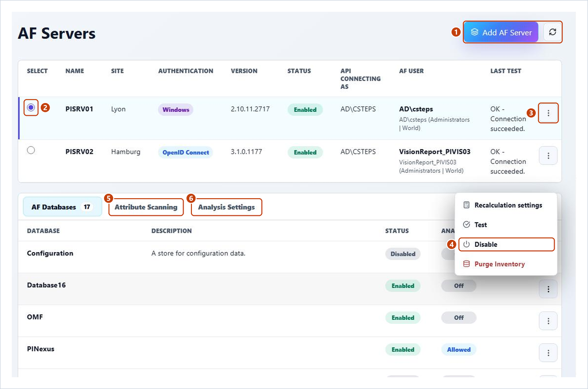The image size is (588, 389).
Task: Click the PINexus database name
Action: coord(41,349)
